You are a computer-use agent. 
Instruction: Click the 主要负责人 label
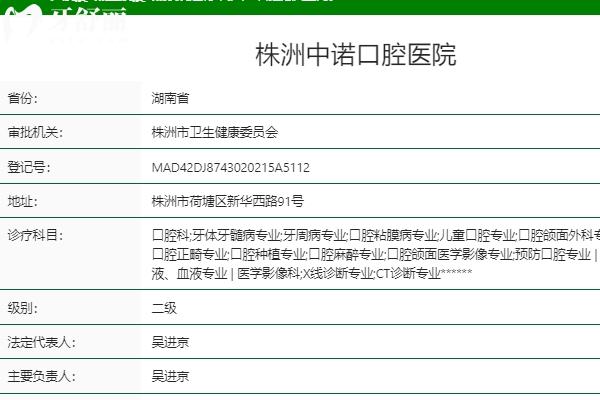pos(42,376)
